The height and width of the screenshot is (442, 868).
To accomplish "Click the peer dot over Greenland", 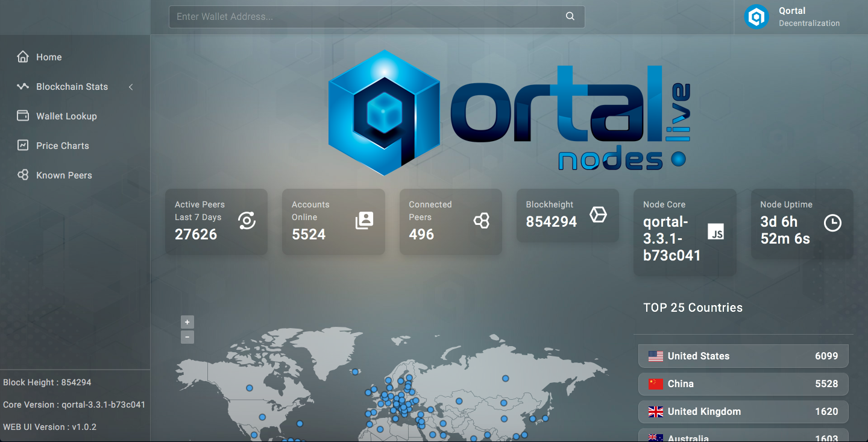I will (356, 372).
